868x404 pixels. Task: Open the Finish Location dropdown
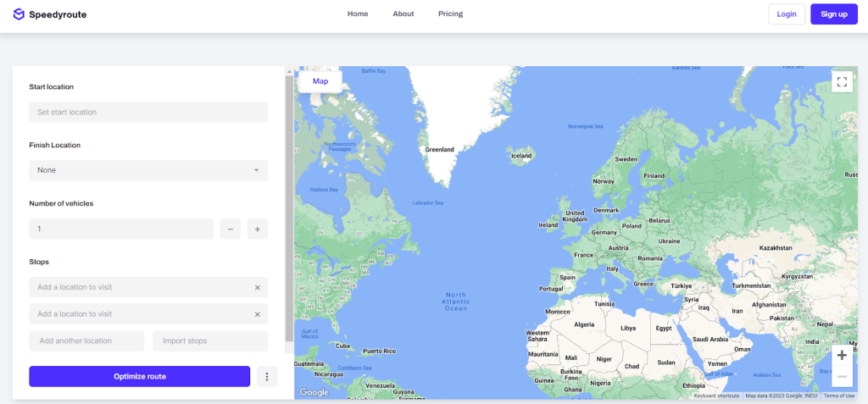148,170
